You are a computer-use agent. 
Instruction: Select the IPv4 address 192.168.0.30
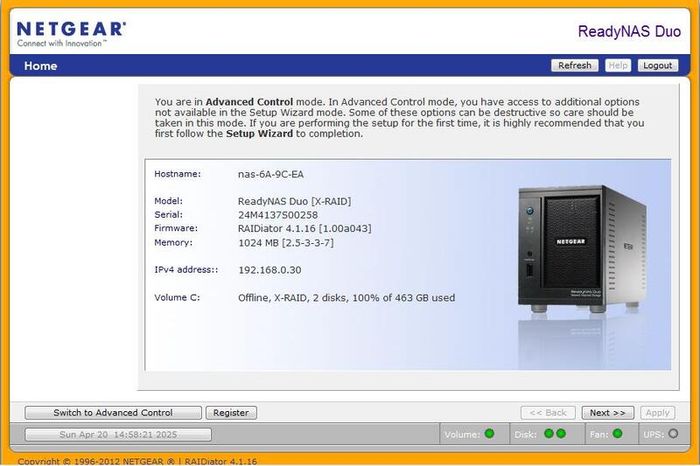[270, 270]
